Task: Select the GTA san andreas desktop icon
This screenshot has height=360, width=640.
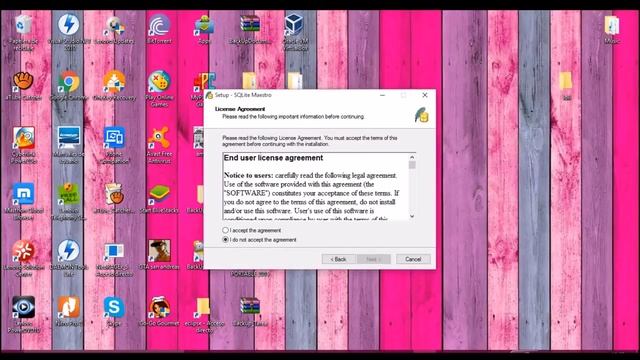Action: [x=159, y=251]
